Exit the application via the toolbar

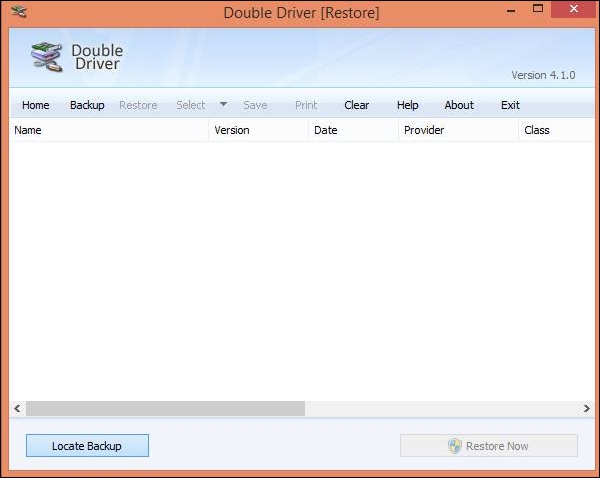pos(510,105)
